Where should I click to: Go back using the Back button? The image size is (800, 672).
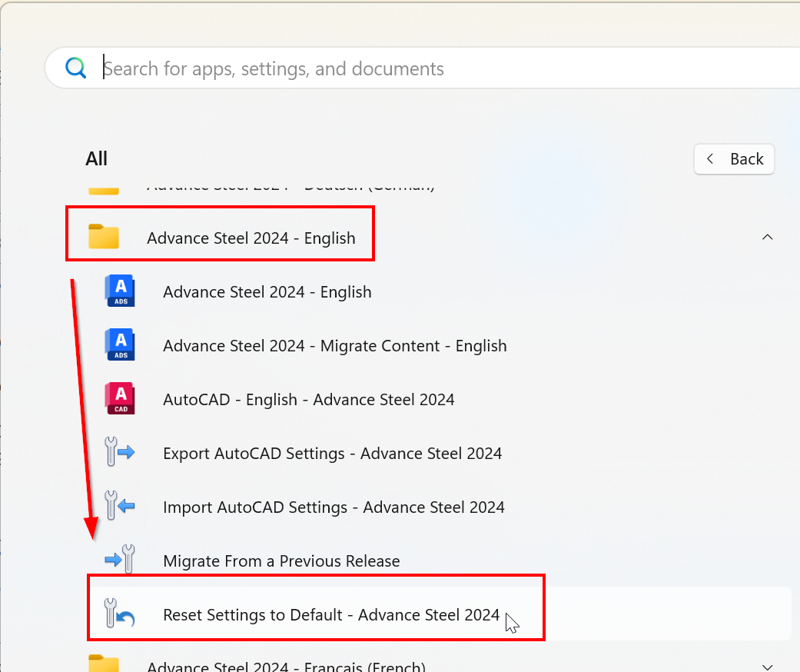tap(734, 159)
